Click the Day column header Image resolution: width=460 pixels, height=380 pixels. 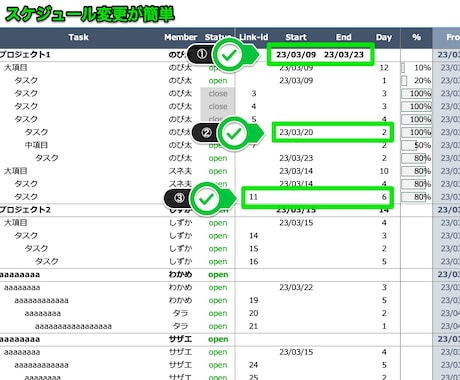point(384,37)
